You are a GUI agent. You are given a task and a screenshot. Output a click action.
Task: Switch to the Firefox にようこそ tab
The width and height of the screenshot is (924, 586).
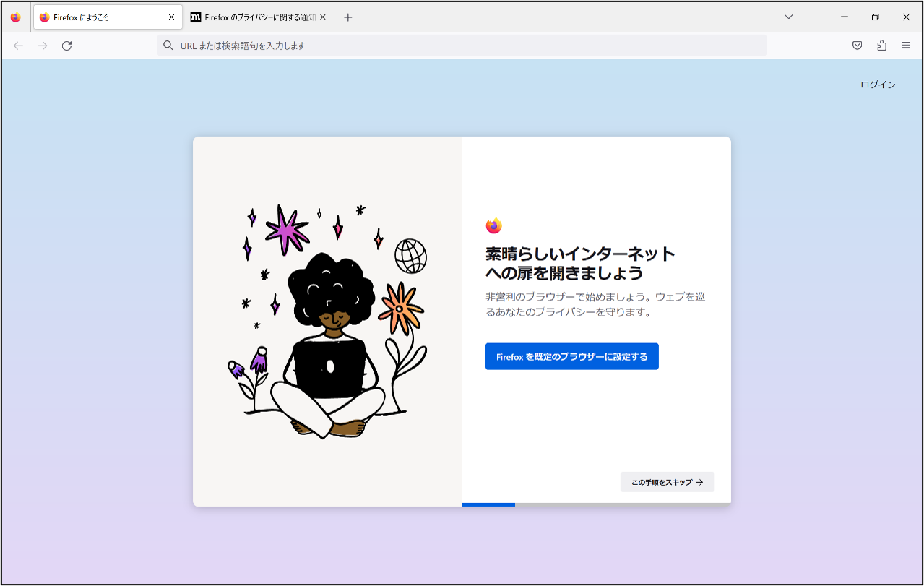[x=107, y=17]
